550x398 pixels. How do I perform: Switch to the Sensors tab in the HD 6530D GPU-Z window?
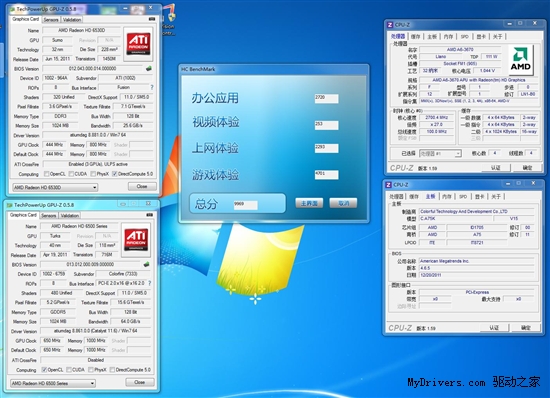click(x=51, y=20)
